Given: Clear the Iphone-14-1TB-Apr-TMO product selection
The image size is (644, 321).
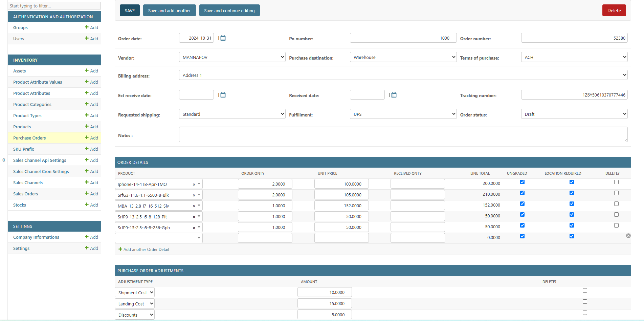Looking at the screenshot, I should pyautogui.click(x=194, y=185).
